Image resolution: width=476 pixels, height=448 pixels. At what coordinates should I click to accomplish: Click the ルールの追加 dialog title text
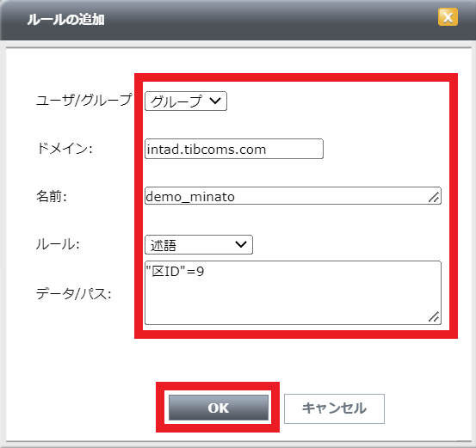[66, 20]
